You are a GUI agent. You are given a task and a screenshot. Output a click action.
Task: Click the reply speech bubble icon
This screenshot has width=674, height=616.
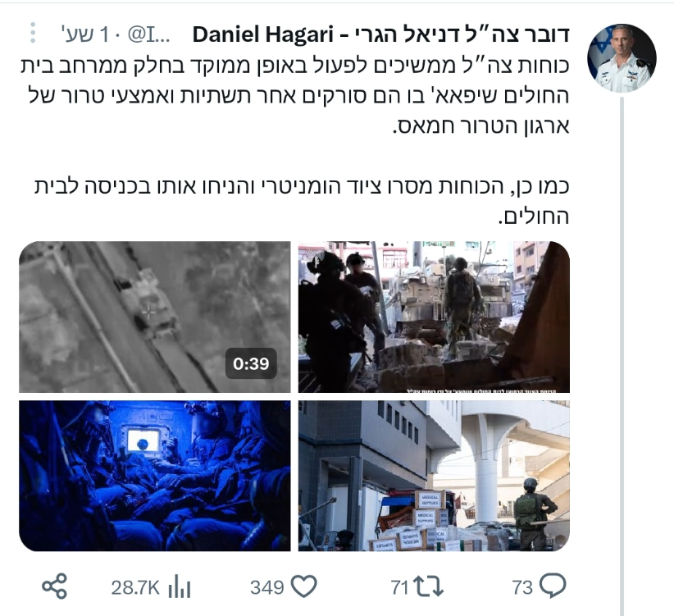point(553,586)
